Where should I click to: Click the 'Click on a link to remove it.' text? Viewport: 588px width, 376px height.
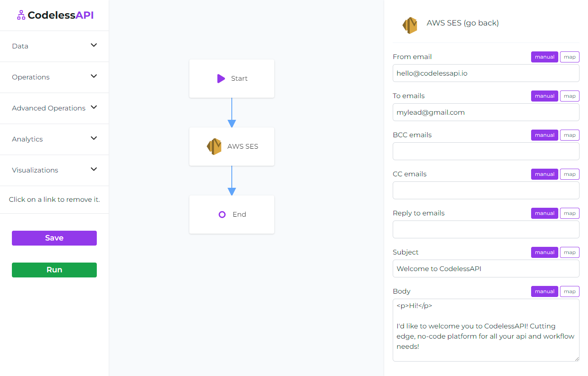(x=54, y=200)
